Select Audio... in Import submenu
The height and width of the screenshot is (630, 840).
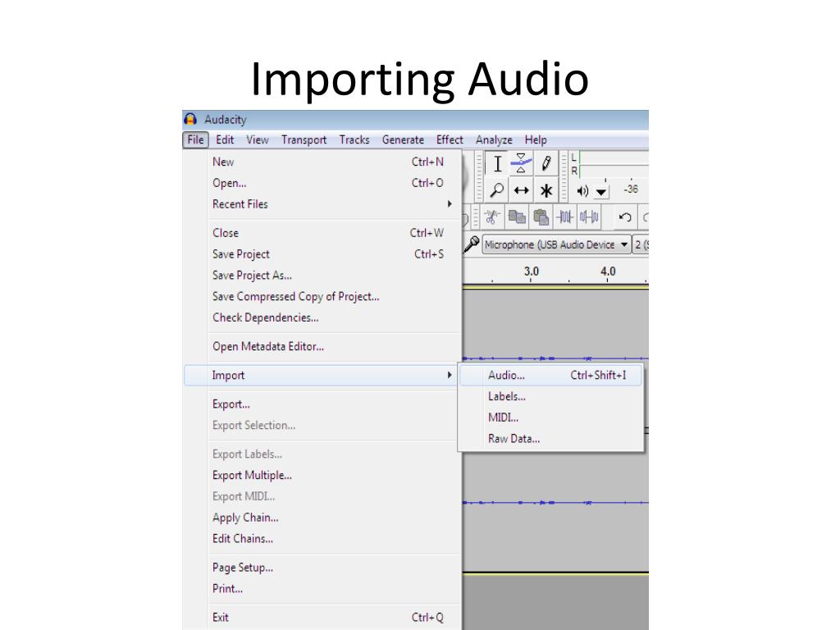pyautogui.click(x=550, y=375)
